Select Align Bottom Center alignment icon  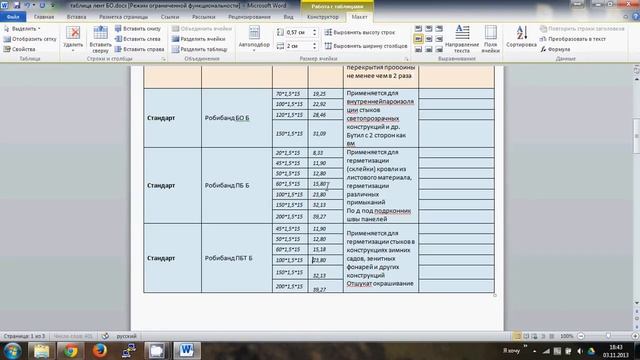coord(429,49)
